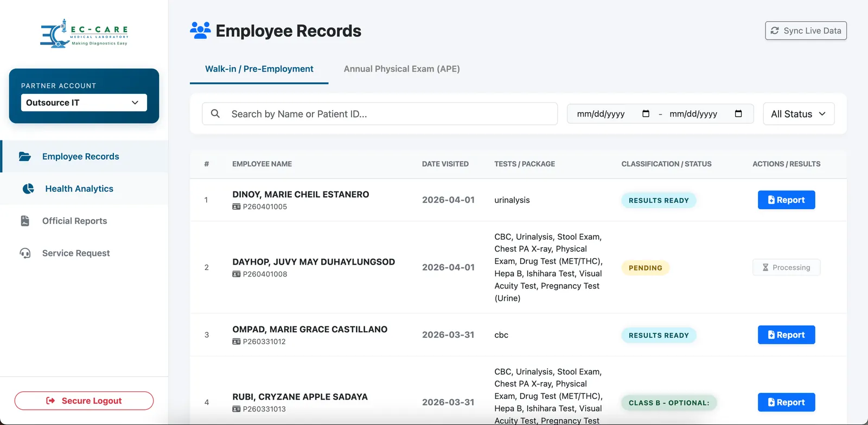Open the start date calendar picker icon
Image resolution: width=868 pixels, height=425 pixels.
click(646, 114)
